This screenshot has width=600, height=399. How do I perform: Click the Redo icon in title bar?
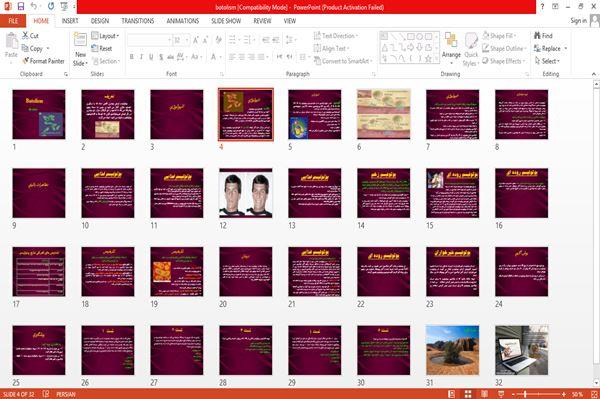(51, 7)
